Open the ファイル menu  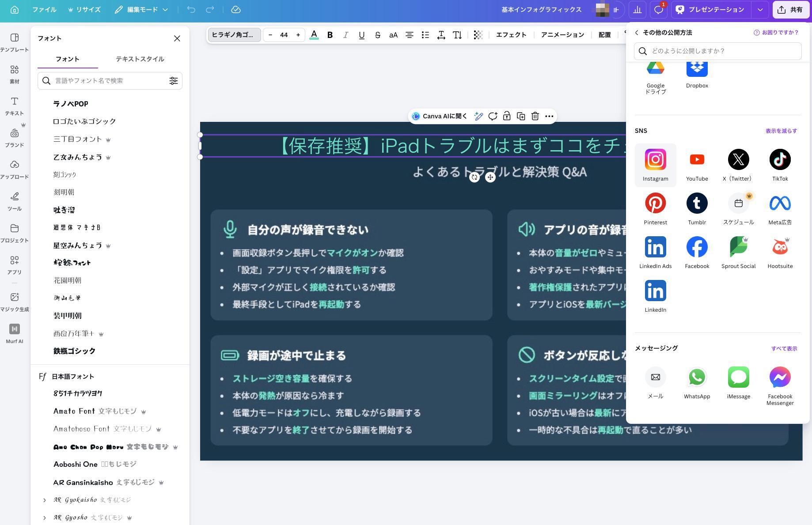(44, 9)
